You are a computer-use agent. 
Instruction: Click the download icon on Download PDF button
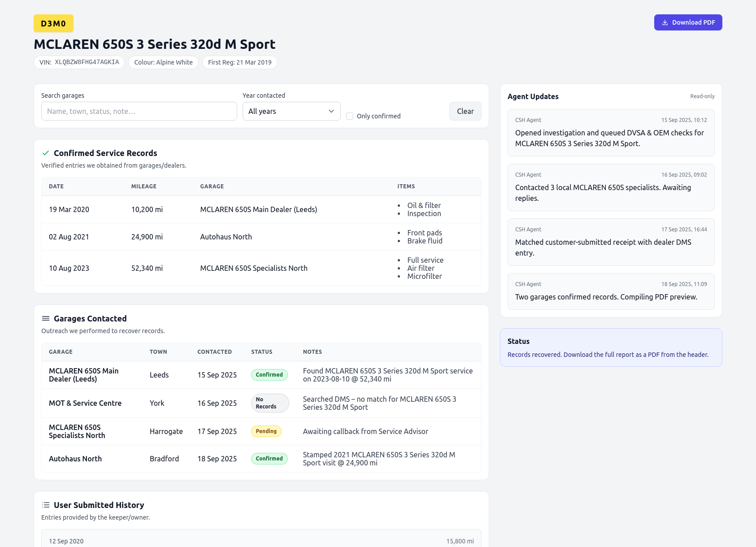tap(665, 22)
